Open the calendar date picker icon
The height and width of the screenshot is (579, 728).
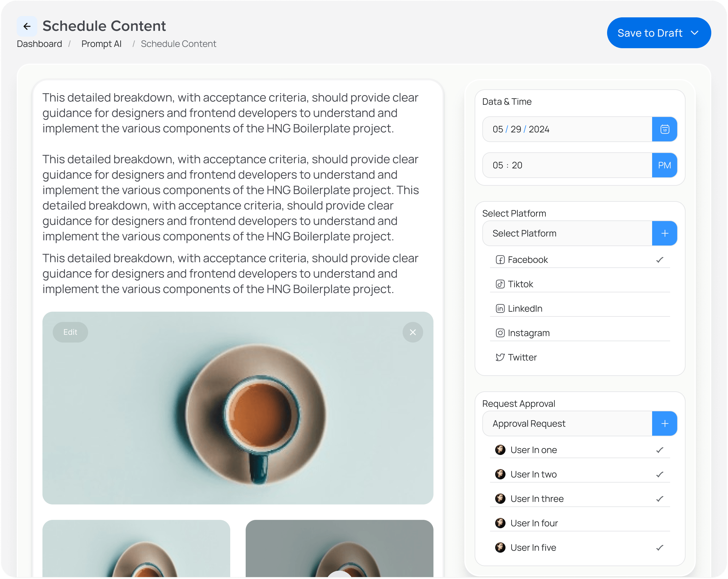(664, 129)
